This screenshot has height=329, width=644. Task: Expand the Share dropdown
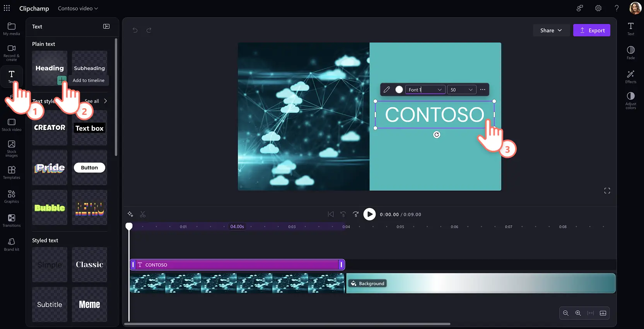(551, 30)
